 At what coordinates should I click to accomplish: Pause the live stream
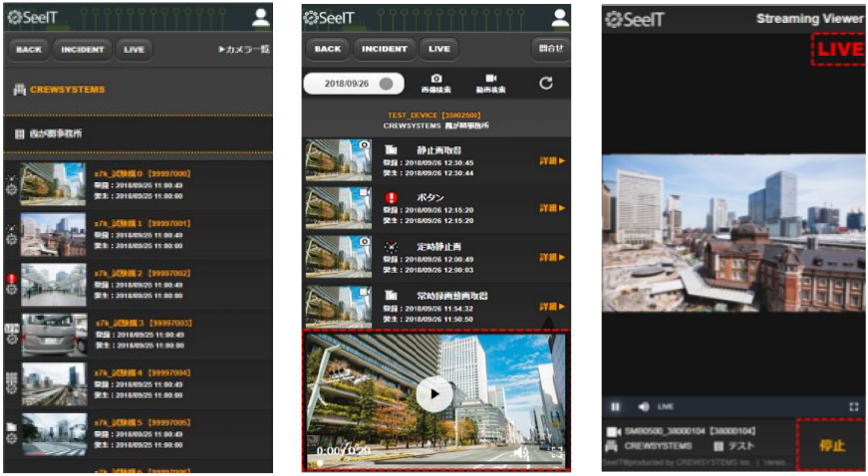pos(615,406)
